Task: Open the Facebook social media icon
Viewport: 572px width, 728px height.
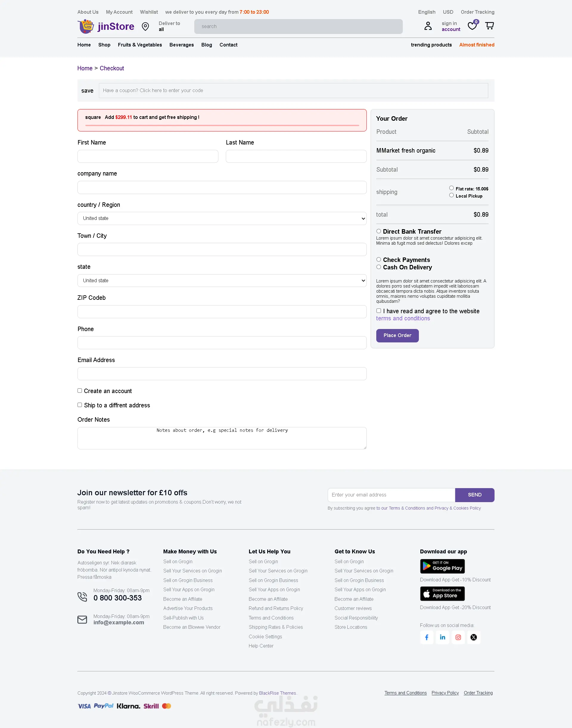Action: click(x=427, y=637)
